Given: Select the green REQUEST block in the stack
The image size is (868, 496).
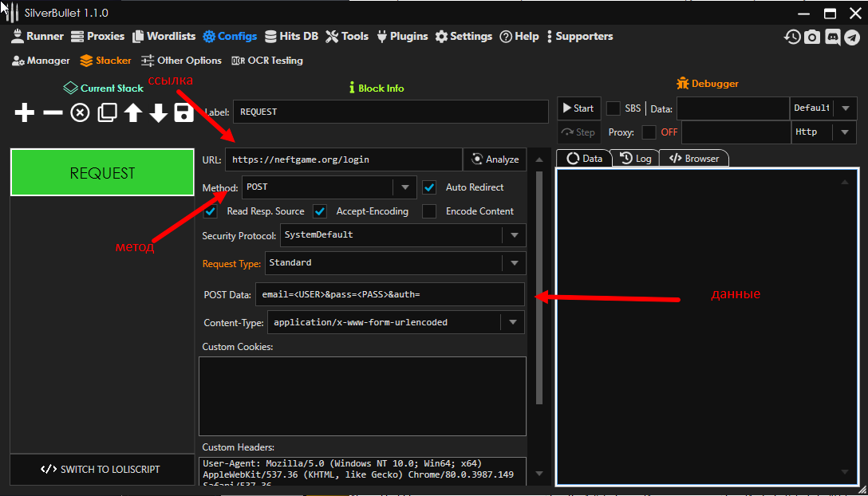Looking at the screenshot, I should (102, 173).
